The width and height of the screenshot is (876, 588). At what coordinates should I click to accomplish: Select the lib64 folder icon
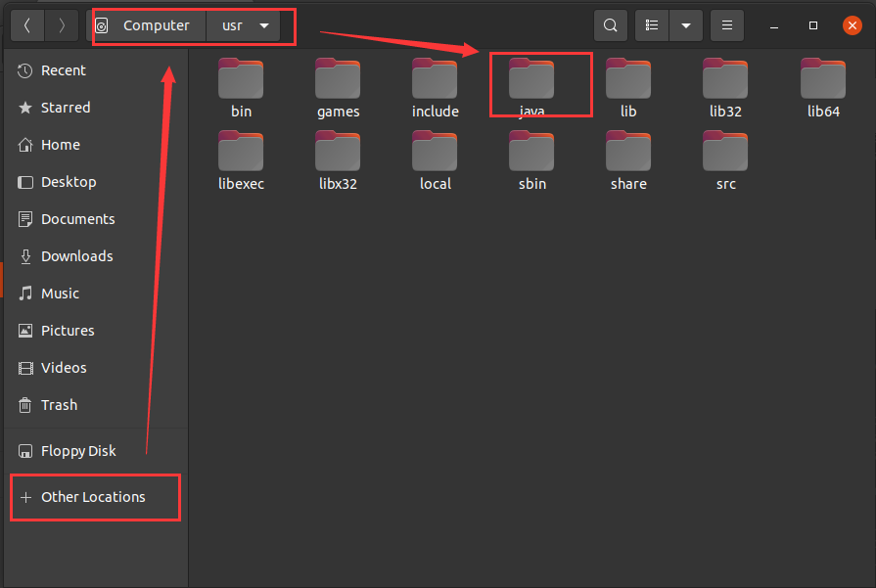(823, 78)
